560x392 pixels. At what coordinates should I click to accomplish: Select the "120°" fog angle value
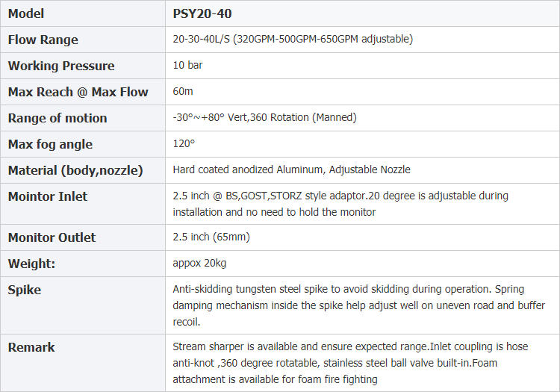184,143
